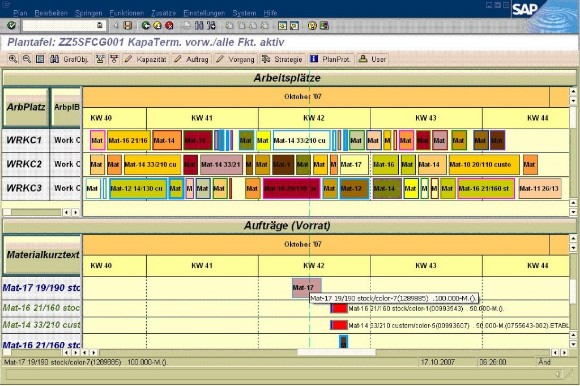Select the WRKC2 work center row
Viewport: 580px width, 386px height.
tap(25, 164)
